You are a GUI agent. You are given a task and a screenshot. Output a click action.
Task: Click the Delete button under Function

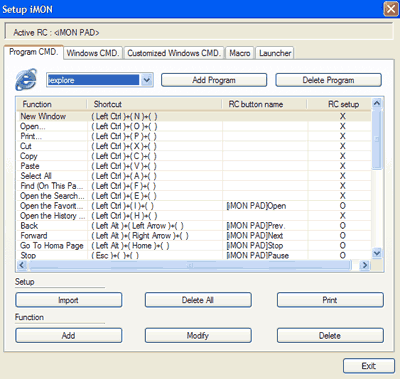(x=330, y=335)
